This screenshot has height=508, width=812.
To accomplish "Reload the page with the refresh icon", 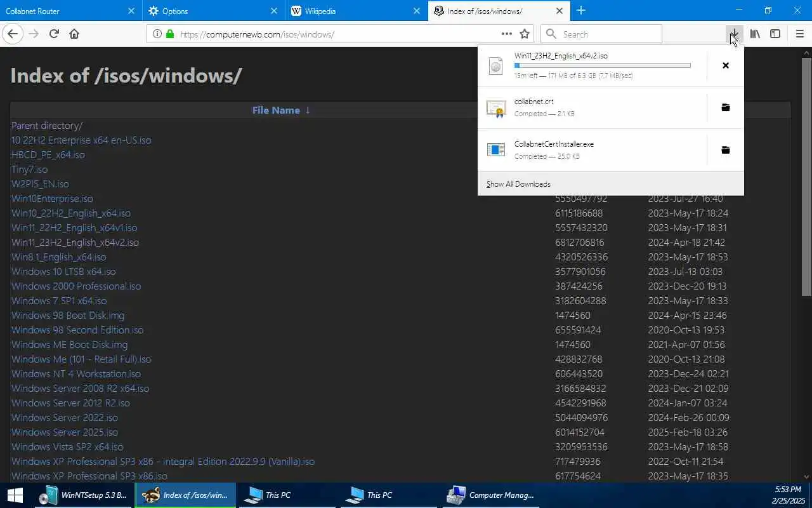I will click(54, 34).
